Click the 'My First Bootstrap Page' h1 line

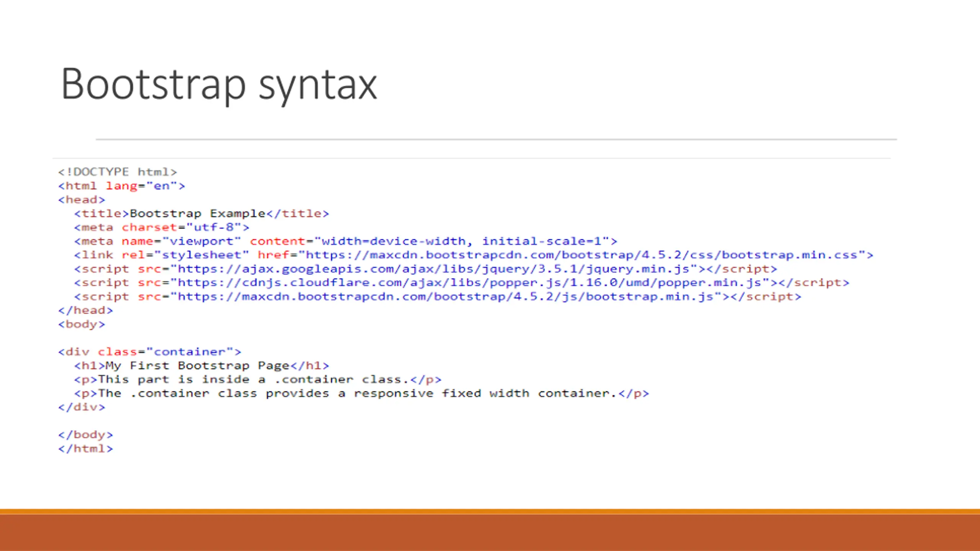[202, 366]
